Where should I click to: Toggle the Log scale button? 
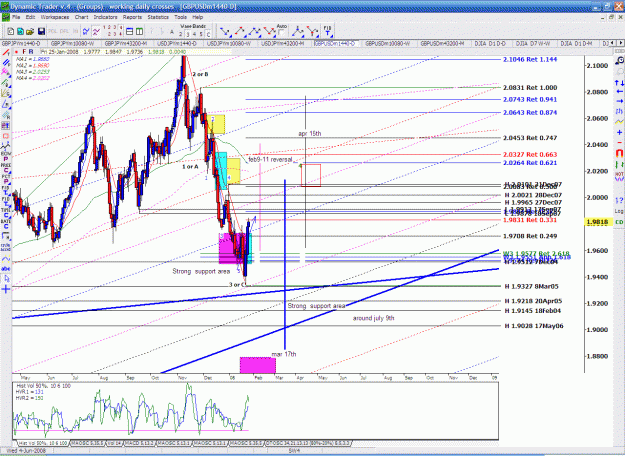coord(619,211)
